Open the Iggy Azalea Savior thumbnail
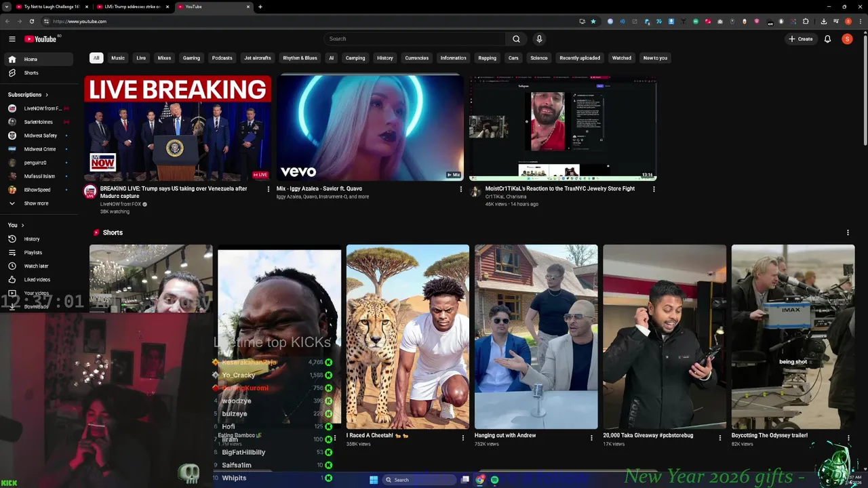 pos(370,128)
